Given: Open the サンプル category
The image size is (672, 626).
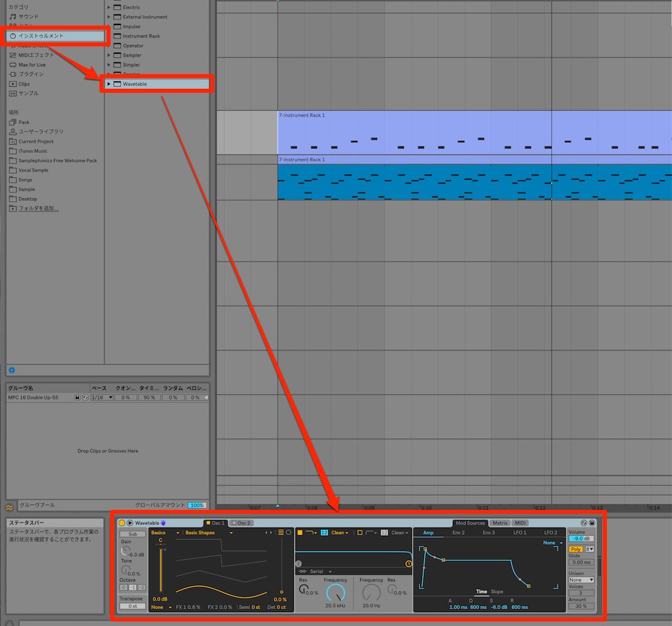Looking at the screenshot, I should [x=24, y=93].
